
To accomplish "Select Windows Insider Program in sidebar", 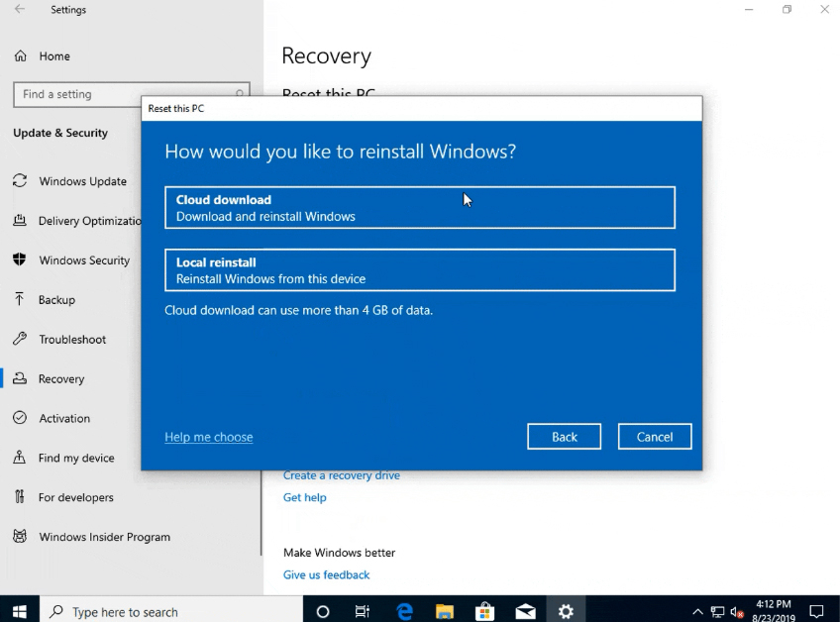I will click(104, 536).
